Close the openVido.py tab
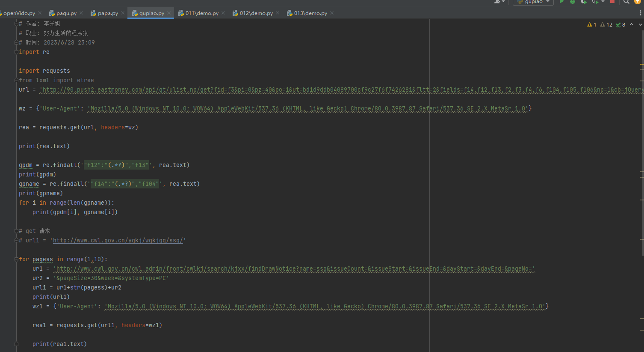 40,13
